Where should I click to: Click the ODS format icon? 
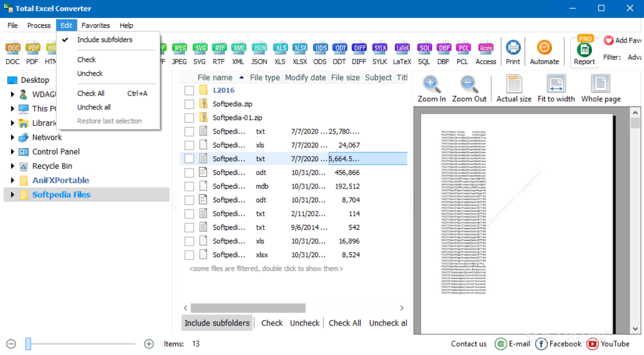point(320,53)
